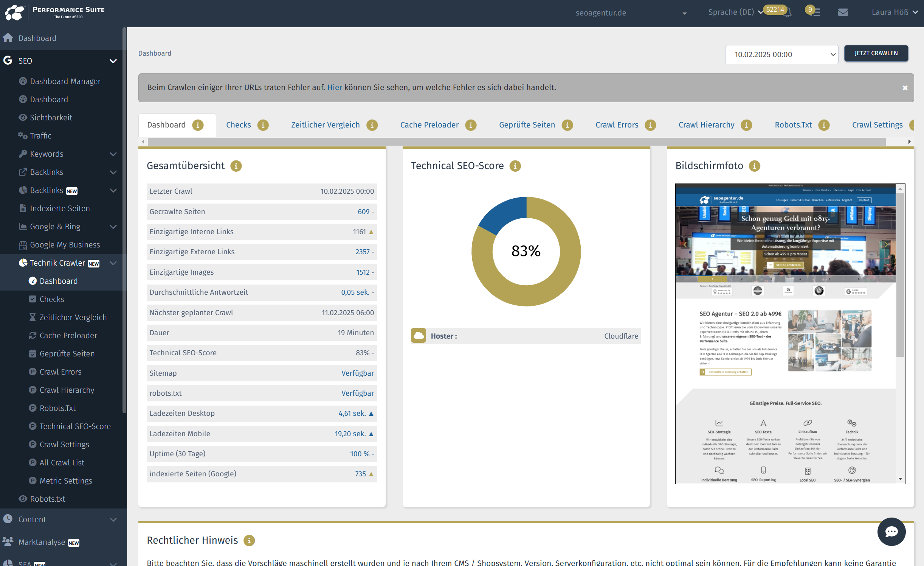Click info icon beside Rechtlicher Hinweis
Viewport: 924px width, 566px height.
click(249, 541)
